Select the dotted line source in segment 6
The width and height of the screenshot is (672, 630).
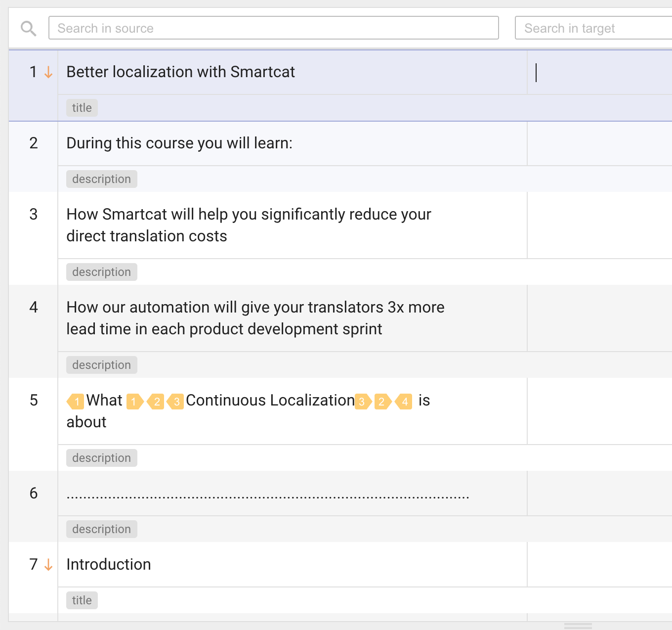click(267, 496)
